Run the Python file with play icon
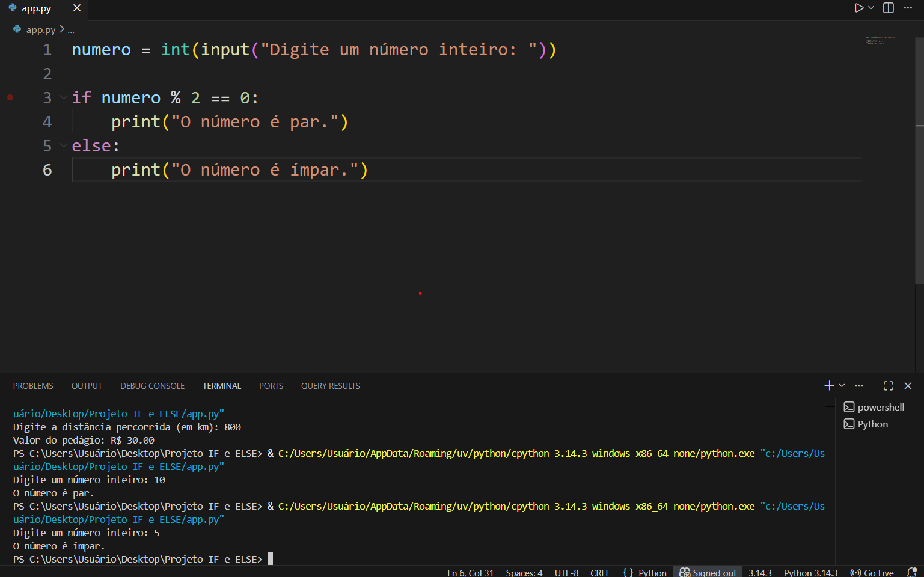This screenshot has height=577, width=924. pos(858,8)
